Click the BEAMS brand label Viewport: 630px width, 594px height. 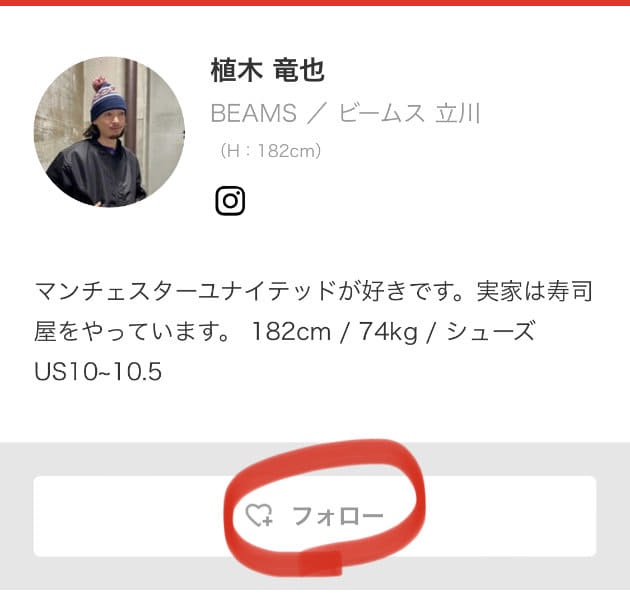pos(254,113)
